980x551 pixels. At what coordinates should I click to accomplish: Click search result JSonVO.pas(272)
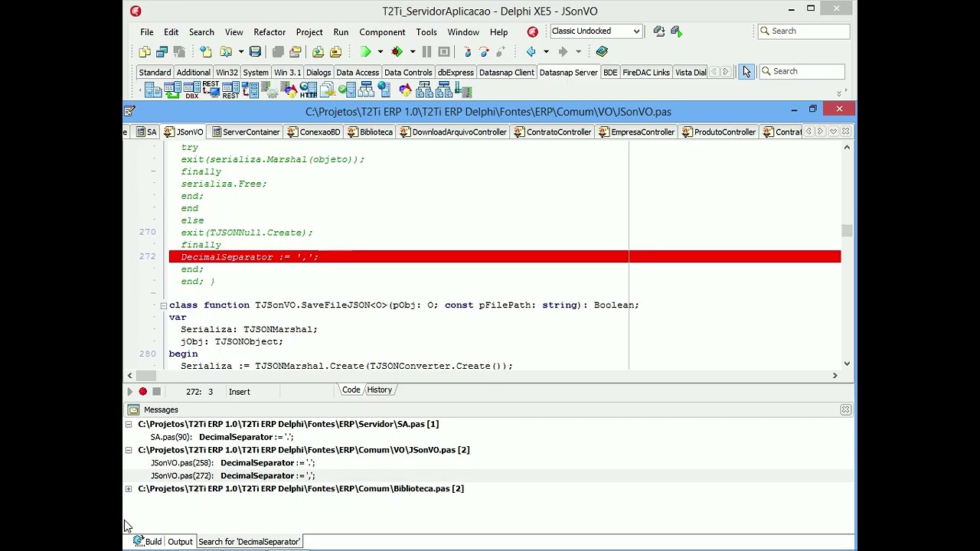(233, 476)
